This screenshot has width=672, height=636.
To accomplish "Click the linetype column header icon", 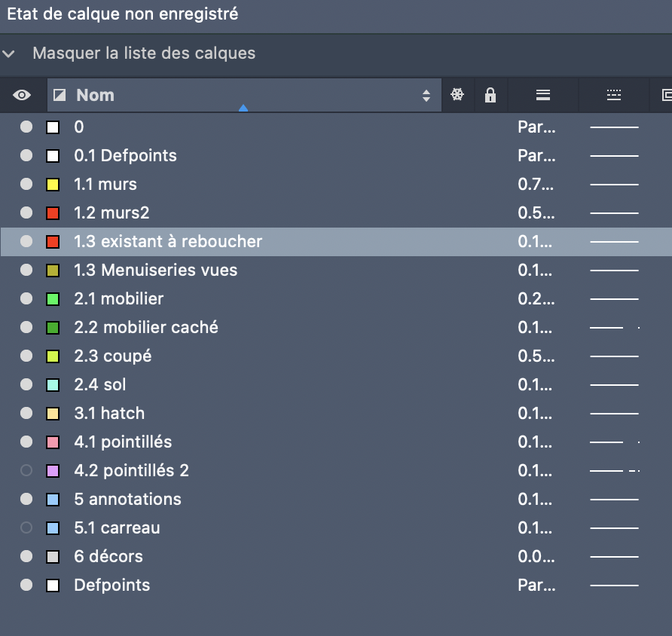I will click(614, 95).
